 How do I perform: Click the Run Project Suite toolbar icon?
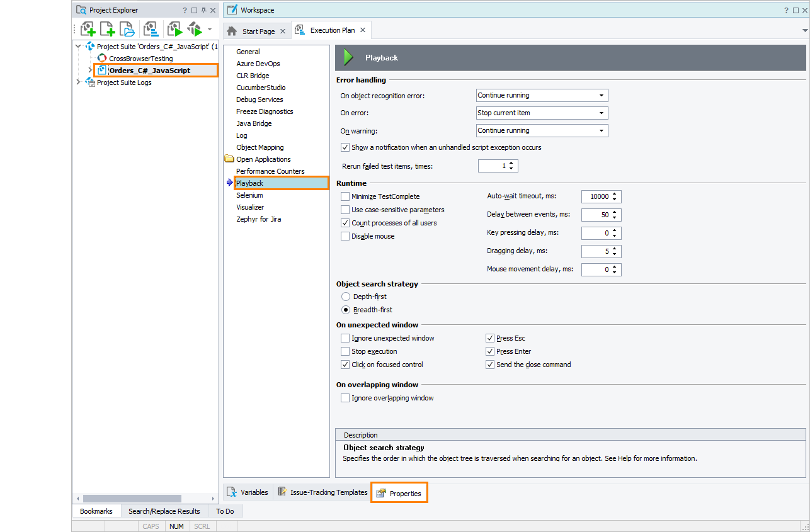(x=193, y=29)
